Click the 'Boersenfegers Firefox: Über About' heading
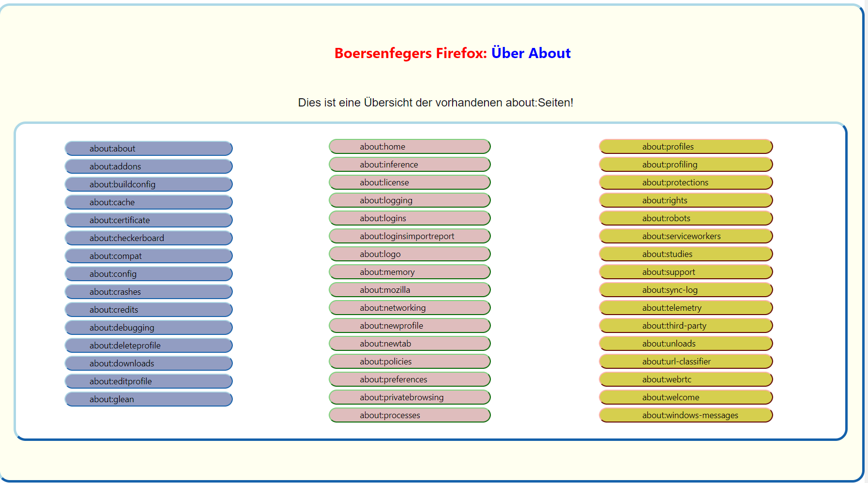Screen dimensions: 868x483 453,53
